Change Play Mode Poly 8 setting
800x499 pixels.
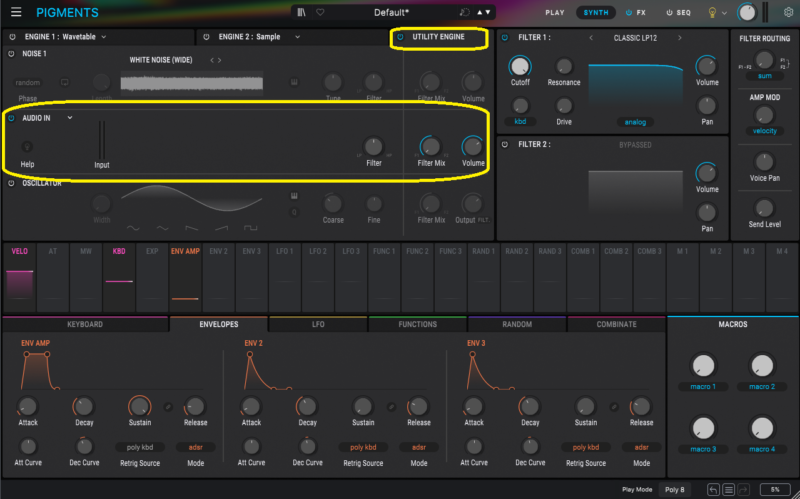(x=674, y=490)
